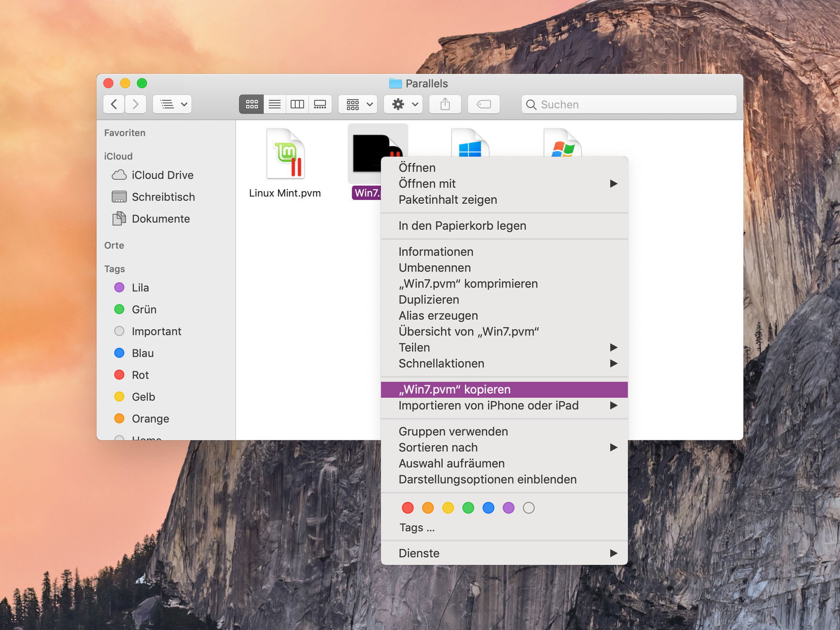Choose Übersicht von „Win7.pvm“
The image size is (840, 630).
(504, 331)
